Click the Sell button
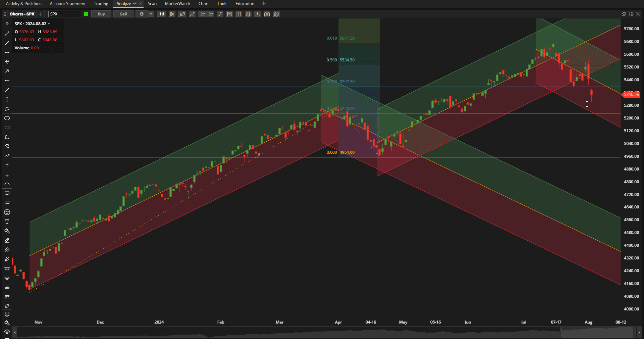Image resolution: width=644 pixels, height=339 pixels. [x=123, y=14]
